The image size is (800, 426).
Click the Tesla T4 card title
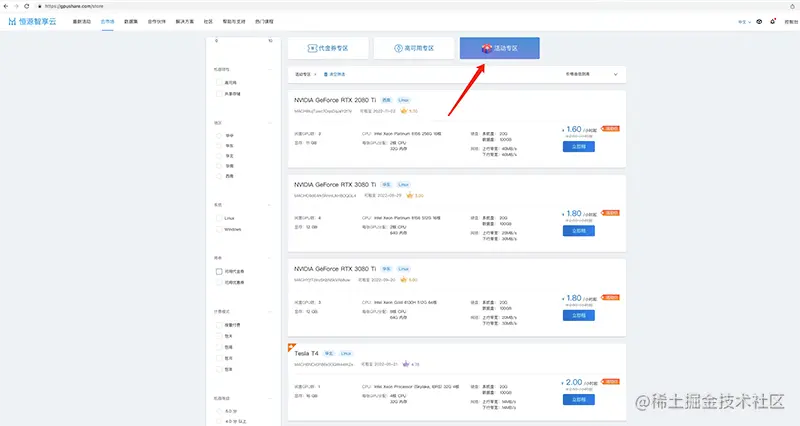pyautogui.click(x=306, y=353)
